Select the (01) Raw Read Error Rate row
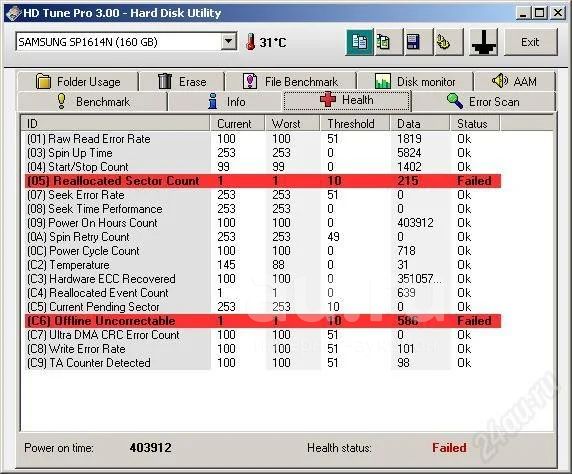Screen dimensions: 572x474 click(x=263, y=139)
